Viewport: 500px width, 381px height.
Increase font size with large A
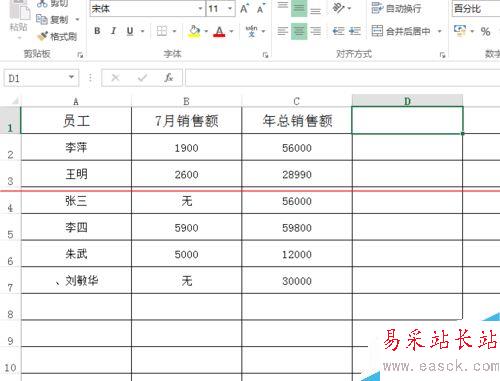tap(244, 8)
